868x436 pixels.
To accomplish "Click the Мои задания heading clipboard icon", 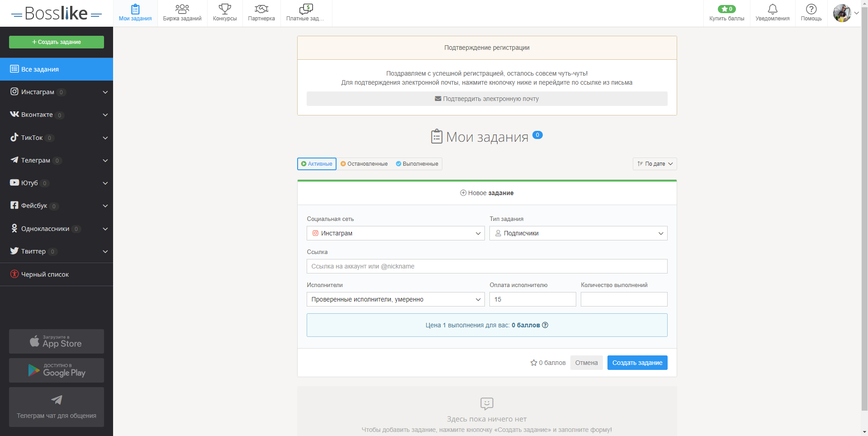I will click(436, 136).
